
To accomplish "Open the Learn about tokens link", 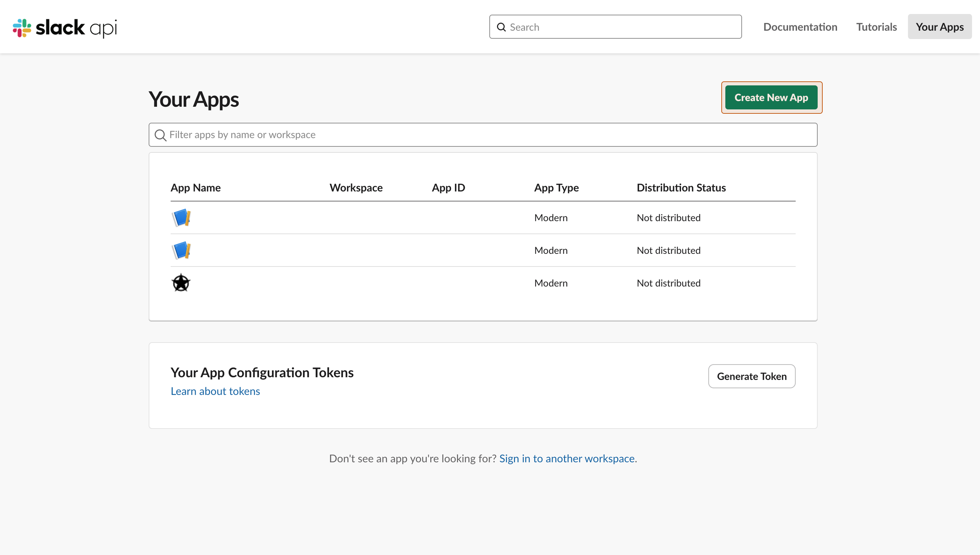I will (x=215, y=391).
